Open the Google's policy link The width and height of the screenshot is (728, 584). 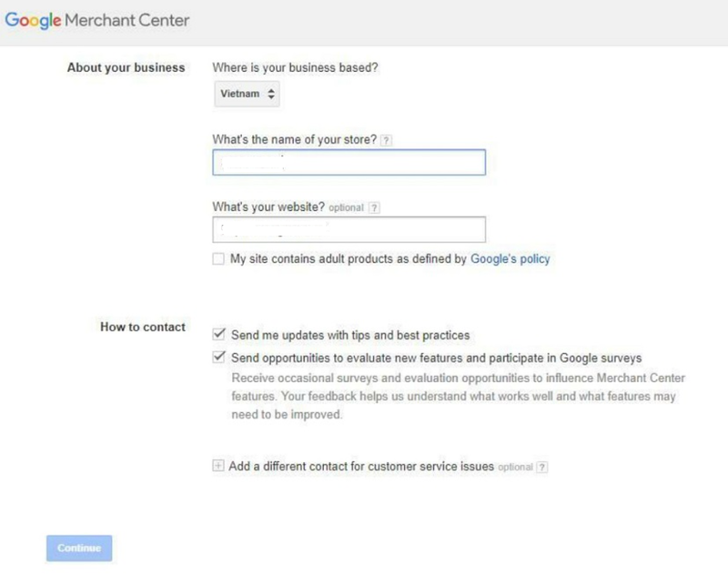tap(510, 259)
